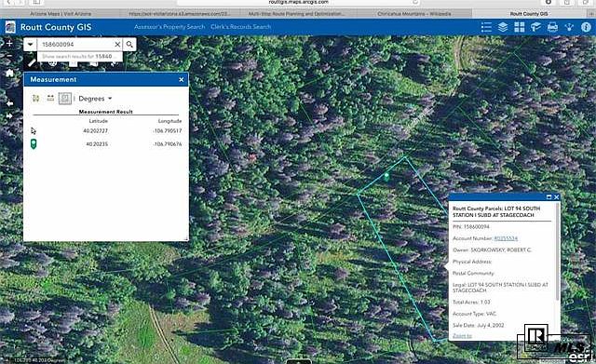Open the Legend list icon in header
The width and height of the screenshot is (596, 364).
coord(486,27)
